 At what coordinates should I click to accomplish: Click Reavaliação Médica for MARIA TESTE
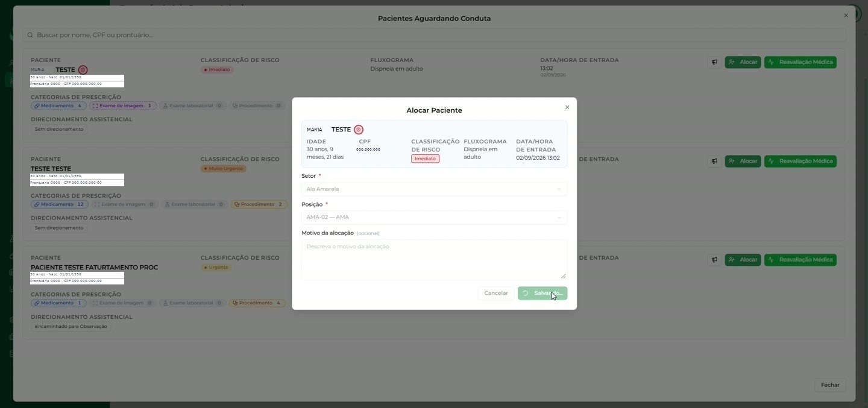[x=800, y=62]
